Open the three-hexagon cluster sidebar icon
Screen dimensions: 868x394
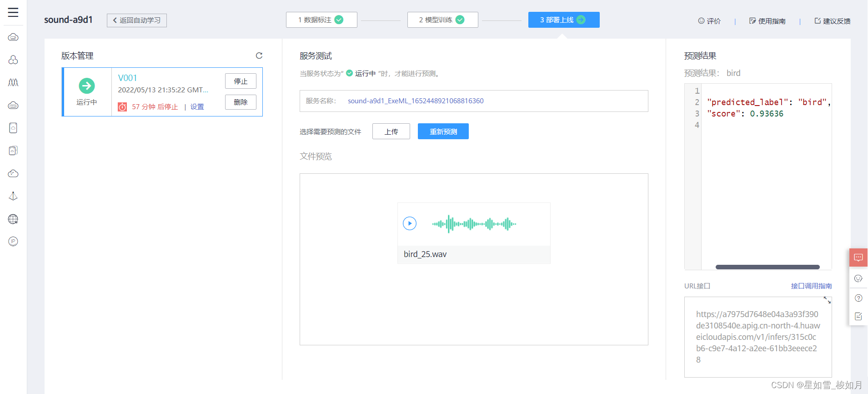click(x=13, y=60)
